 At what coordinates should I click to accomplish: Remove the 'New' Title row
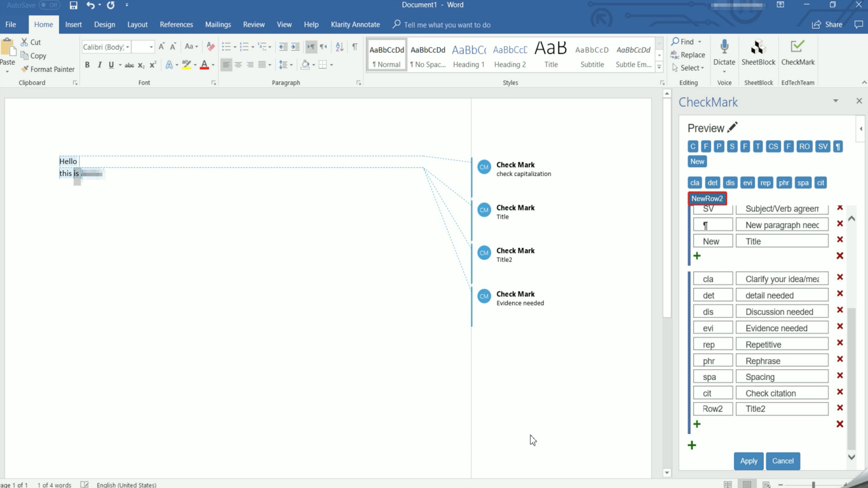(x=840, y=240)
